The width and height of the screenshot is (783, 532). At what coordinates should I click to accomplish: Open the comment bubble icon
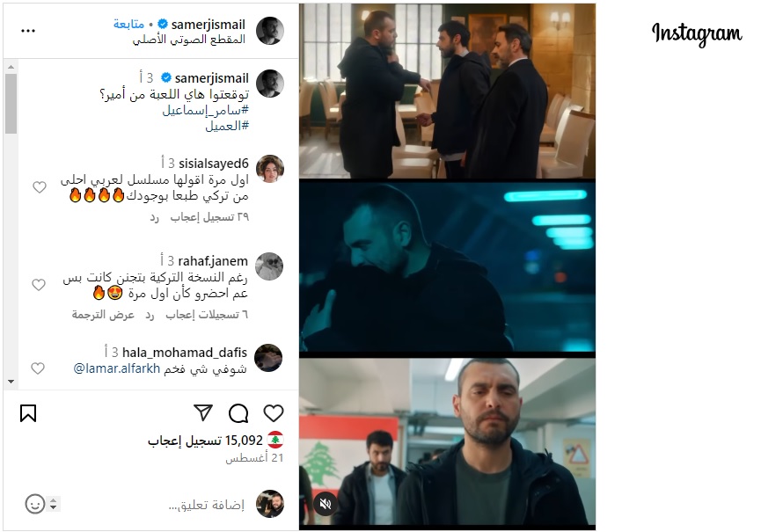point(238,413)
